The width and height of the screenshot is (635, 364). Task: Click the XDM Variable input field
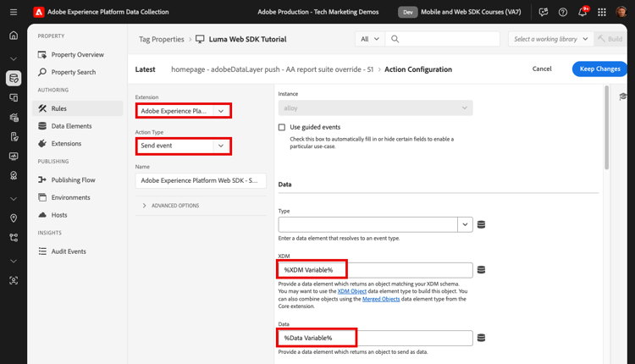pyautogui.click(x=375, y=270)
